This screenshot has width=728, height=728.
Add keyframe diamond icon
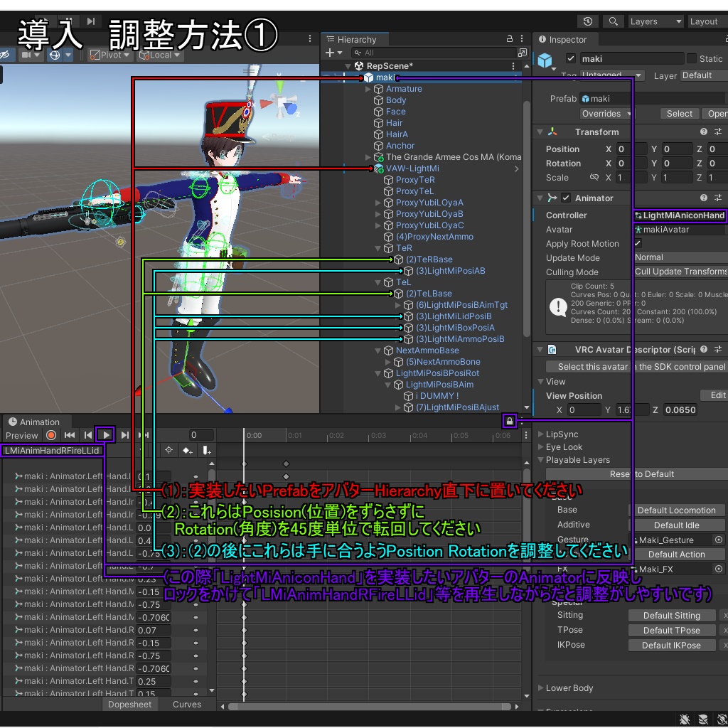click(187, 451)
